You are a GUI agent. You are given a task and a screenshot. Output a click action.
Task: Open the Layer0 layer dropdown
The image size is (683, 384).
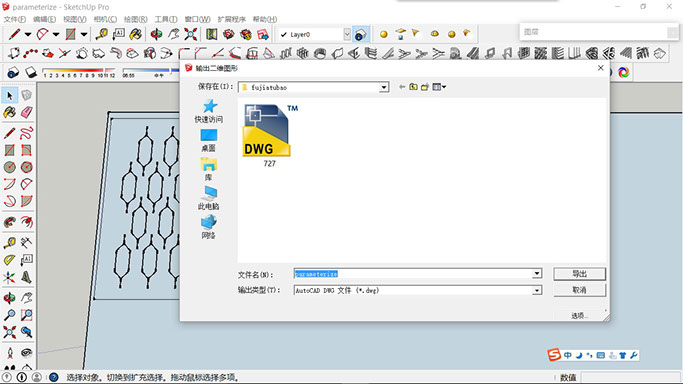click(347, 34)
